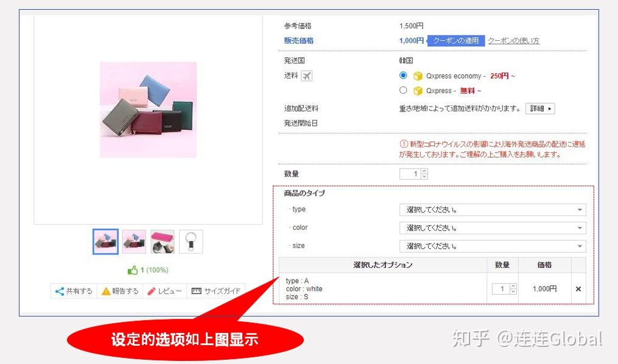618x364 pixels.
Task: Choose the Qxpress 無料 shipping radio button
Action: click(403, 89)
